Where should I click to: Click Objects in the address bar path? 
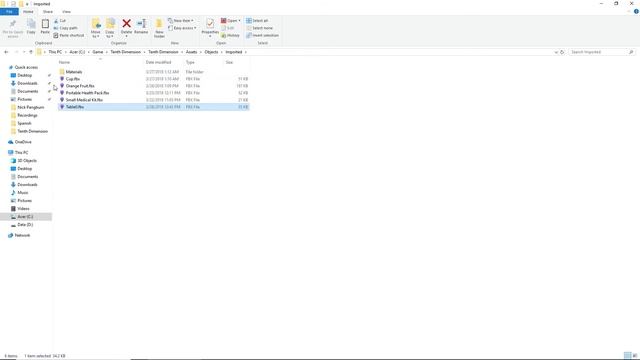pyautogui.click(x=211, y=52)
